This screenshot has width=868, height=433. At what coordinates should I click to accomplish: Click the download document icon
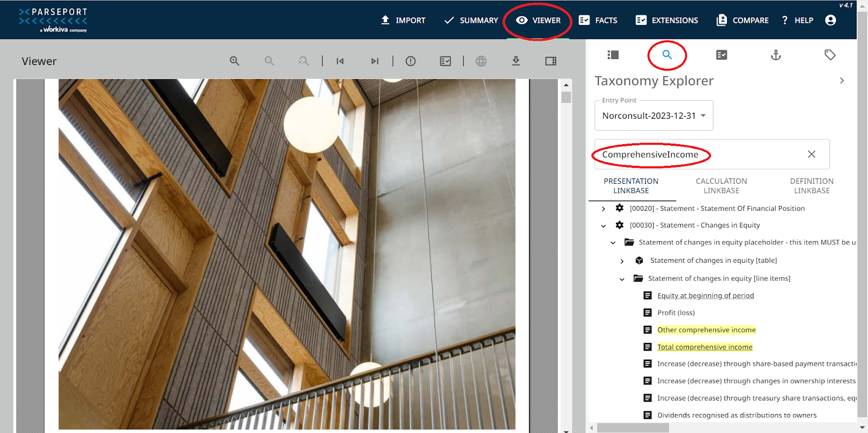516,61
